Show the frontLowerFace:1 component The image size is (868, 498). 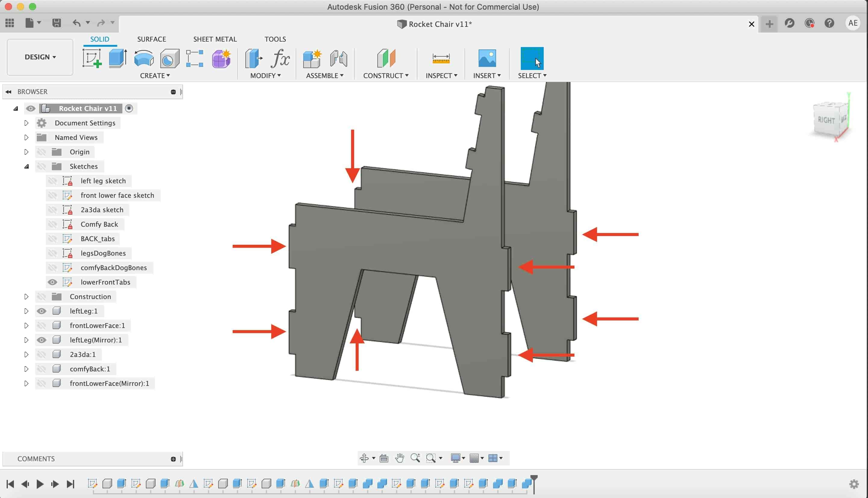[41, 326]
